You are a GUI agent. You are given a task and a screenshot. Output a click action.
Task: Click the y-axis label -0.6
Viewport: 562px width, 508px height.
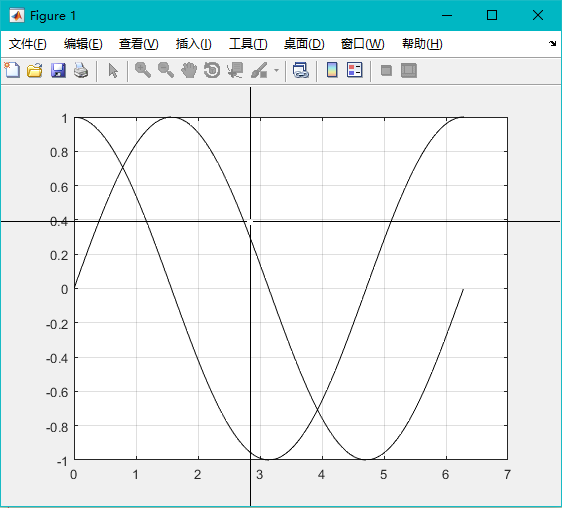tap(57, 393)
